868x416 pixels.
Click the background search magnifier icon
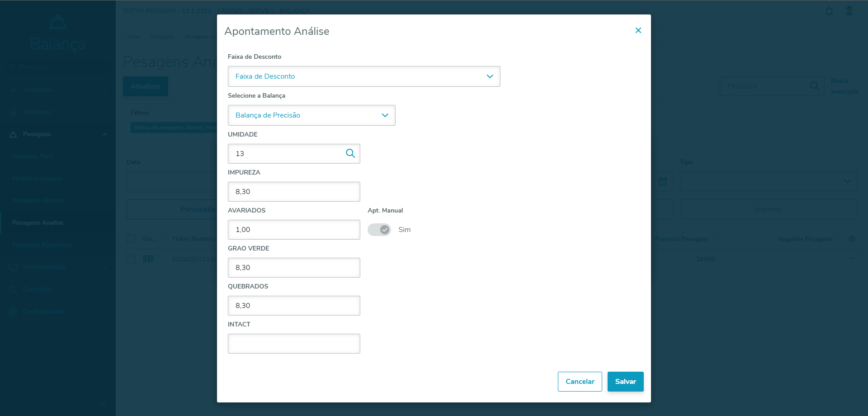815,86
